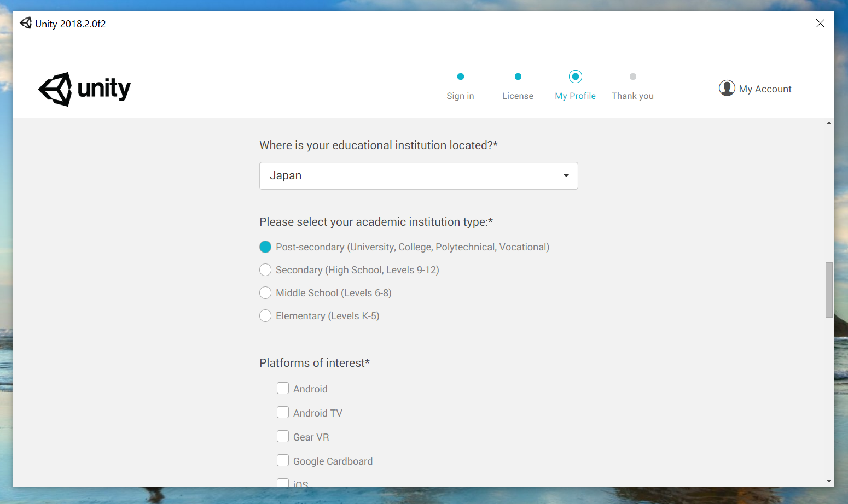Image resolution: width=848 pixels, height=504 pixels.
Task: Enable the Gear VR checkbox
Action: point(283,436)
